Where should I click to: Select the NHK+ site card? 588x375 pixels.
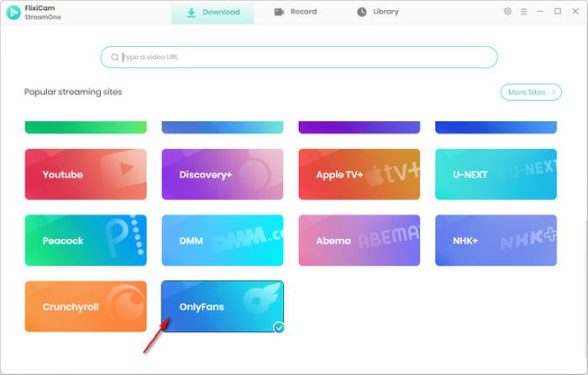(x=496, y=240)
